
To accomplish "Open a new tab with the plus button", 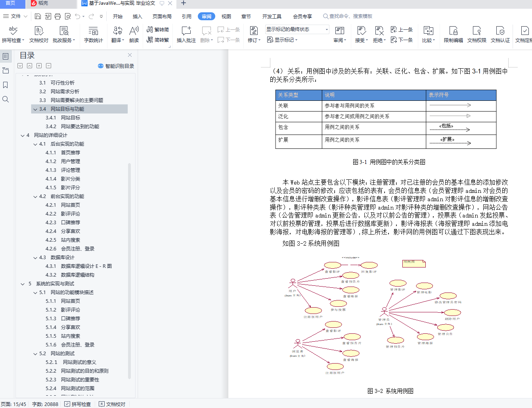I will click(x=183, y=3).
